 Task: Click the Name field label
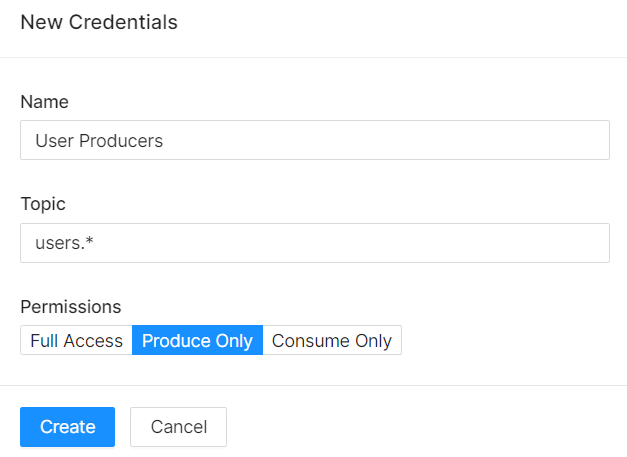click(44, 102)
